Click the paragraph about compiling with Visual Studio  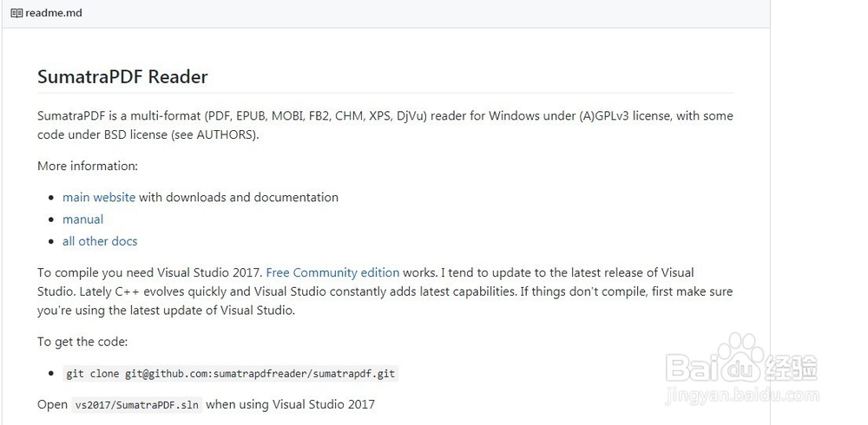tap(385, 291)
